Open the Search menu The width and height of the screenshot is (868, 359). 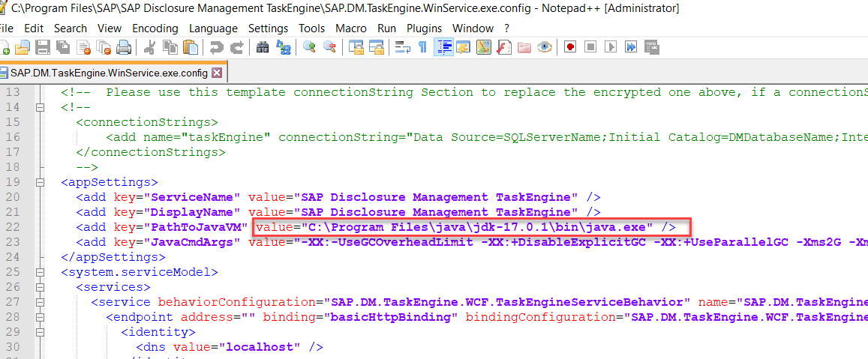[x=71, y=28]
